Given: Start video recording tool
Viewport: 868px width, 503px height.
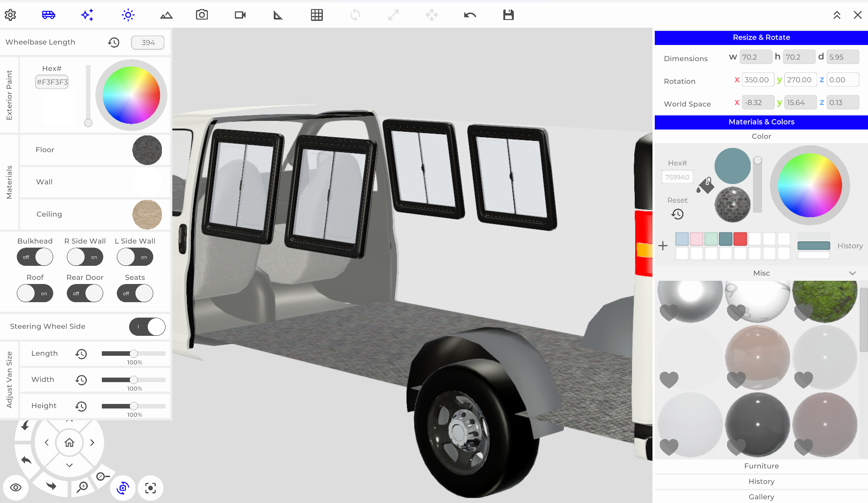Looking at the screenshot, I should pos(240,15).
